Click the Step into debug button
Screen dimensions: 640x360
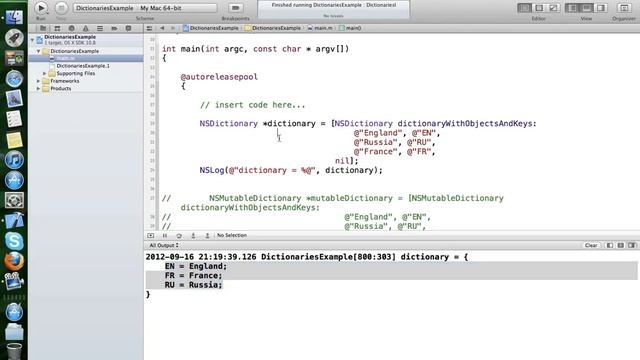click(x=193, y=236)
